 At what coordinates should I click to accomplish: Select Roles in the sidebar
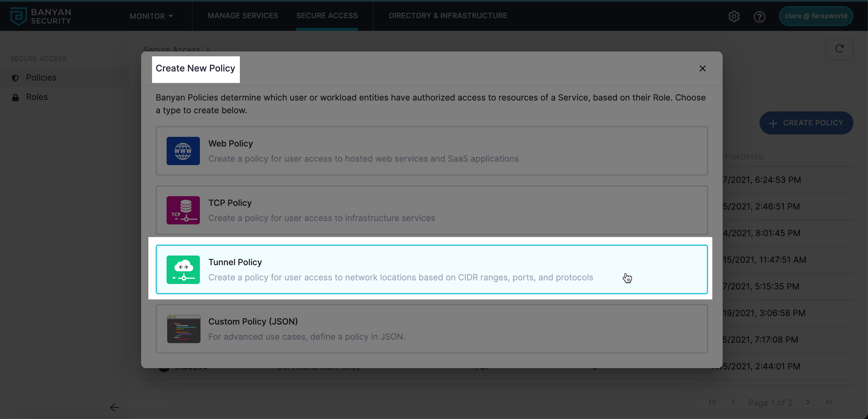37,97
